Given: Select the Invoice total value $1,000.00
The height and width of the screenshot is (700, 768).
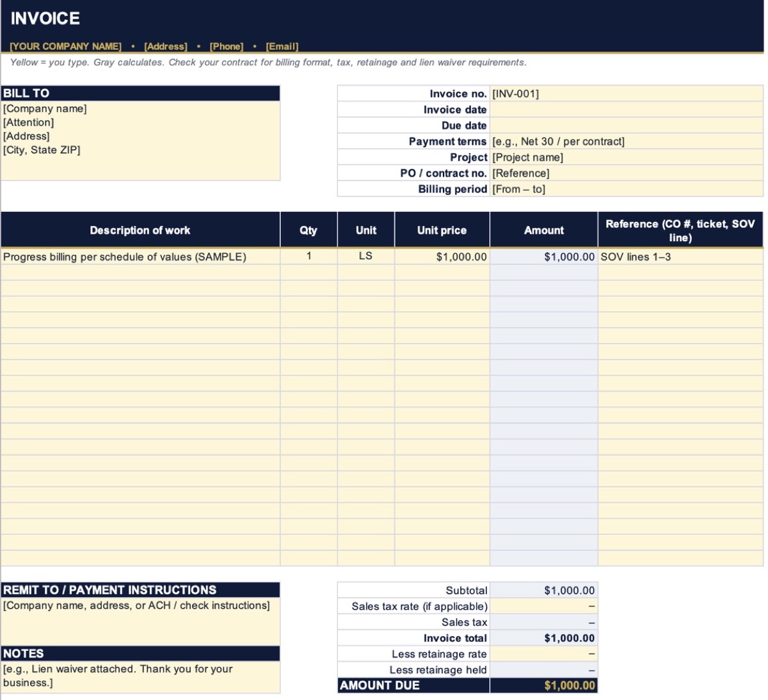Looking at the screenshot, I should tap(544, 638).
